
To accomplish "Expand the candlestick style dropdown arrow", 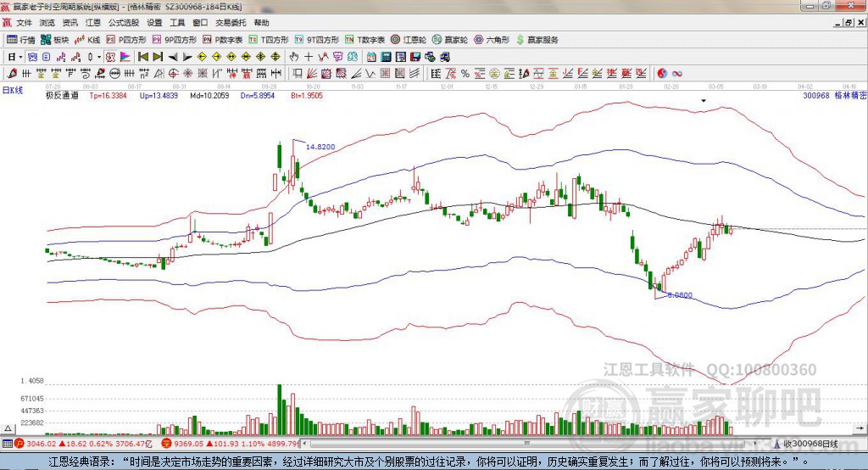I will point(99,57).
